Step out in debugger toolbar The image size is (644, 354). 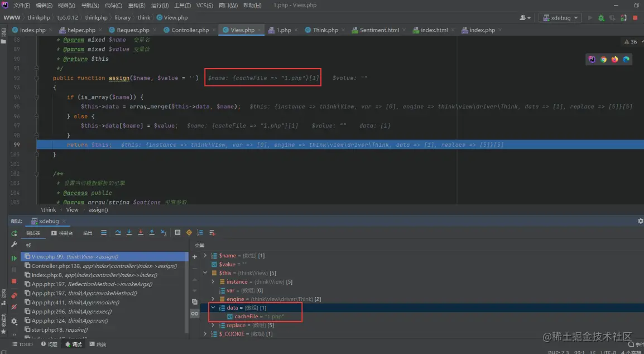(152, 233)
